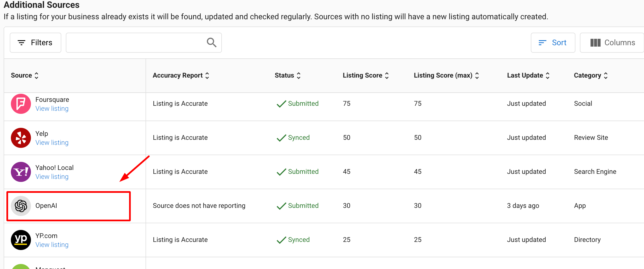Click Yelp 'Synced' status
Screen dimensions: 644x269
coord(299,138)
